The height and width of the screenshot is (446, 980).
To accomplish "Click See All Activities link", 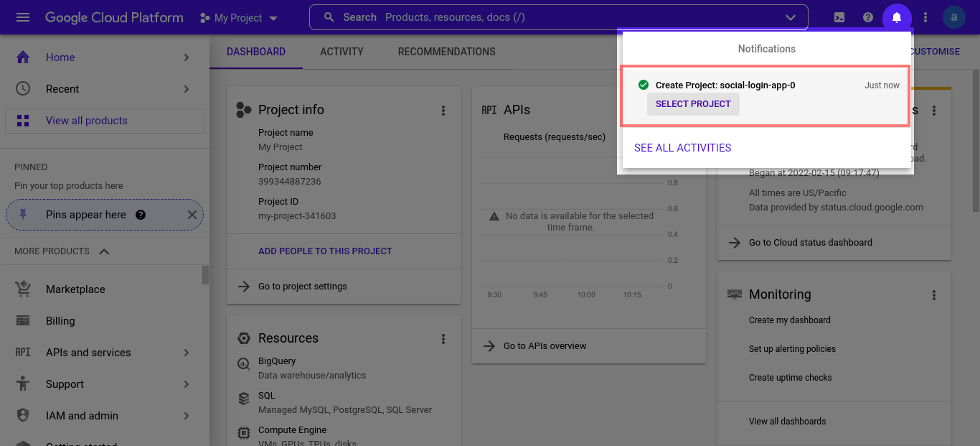I will pos(683,148).
